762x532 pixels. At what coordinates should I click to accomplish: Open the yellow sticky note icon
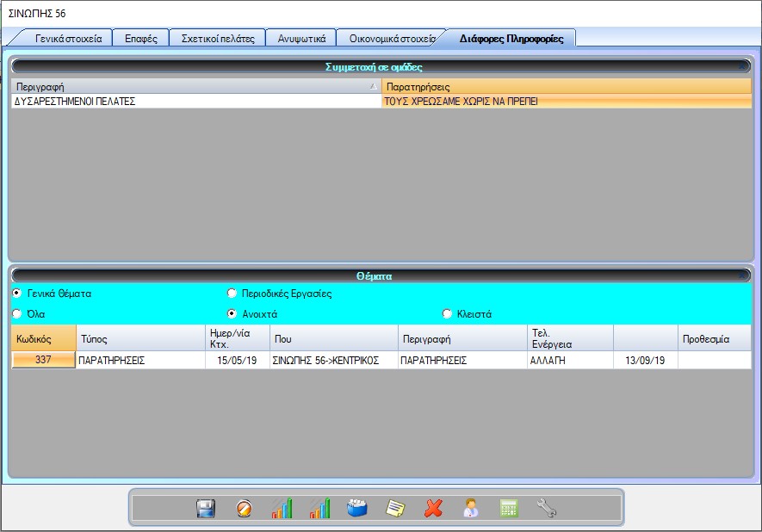pyautogui.click(x=395, y=508)
